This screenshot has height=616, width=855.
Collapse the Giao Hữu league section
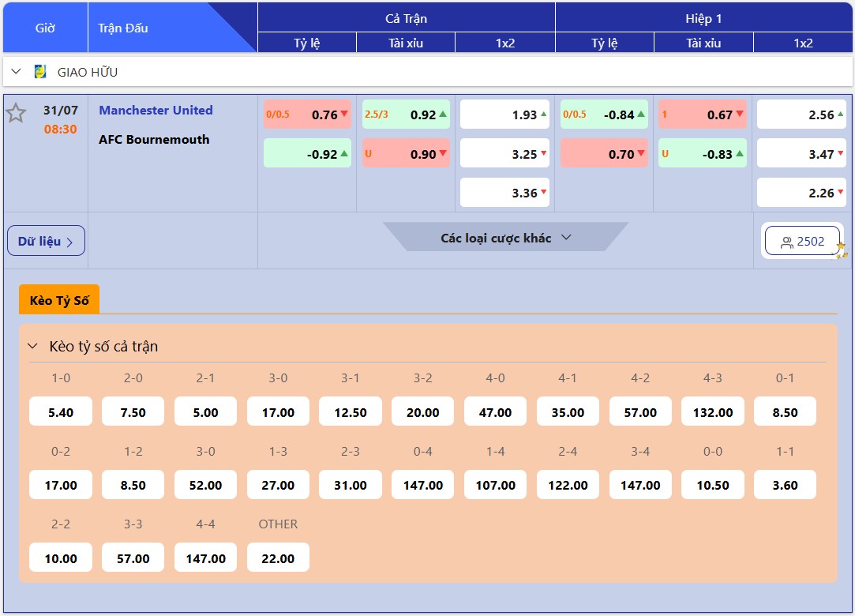point(16,72)
